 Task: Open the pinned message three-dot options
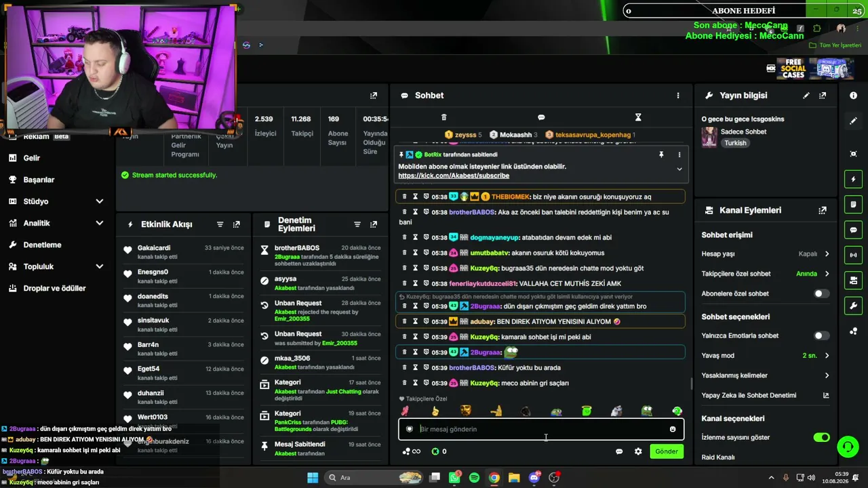click(x=679, y=155)
